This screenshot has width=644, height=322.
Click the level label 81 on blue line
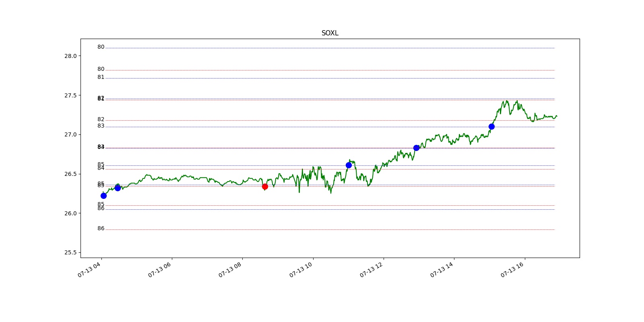pos(101,77)
